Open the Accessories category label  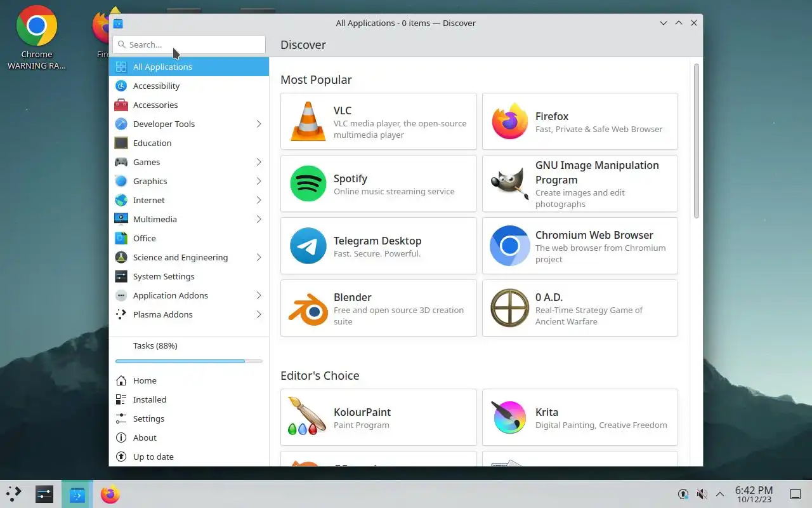(155, 105)
